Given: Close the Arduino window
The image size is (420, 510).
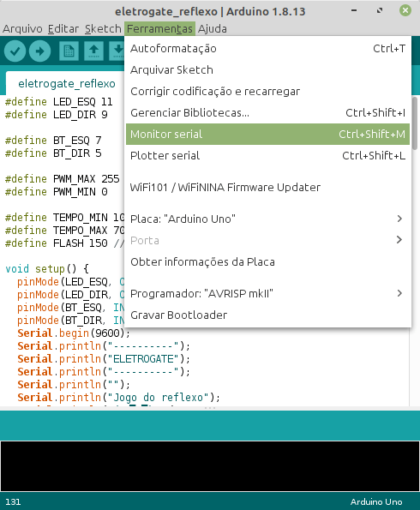Looking at the screenshot, I should (405, 10).
